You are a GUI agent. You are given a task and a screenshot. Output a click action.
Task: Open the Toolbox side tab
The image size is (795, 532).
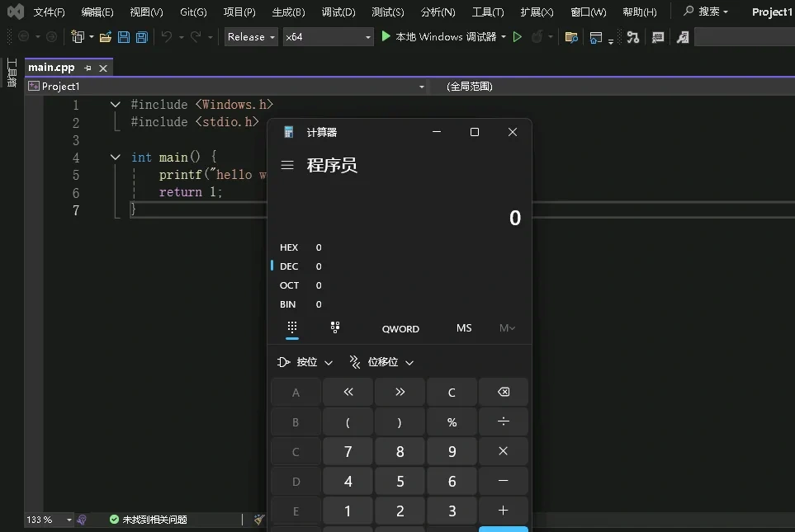tap(12, 73)
